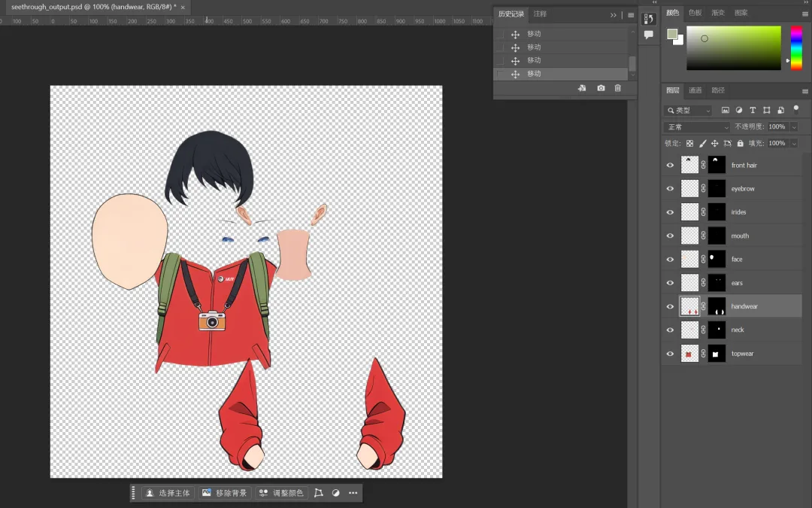This screenshot has width=812, height=508.
Task: Open the blend mode 正常 dropdown
Action: coord(697,127)
